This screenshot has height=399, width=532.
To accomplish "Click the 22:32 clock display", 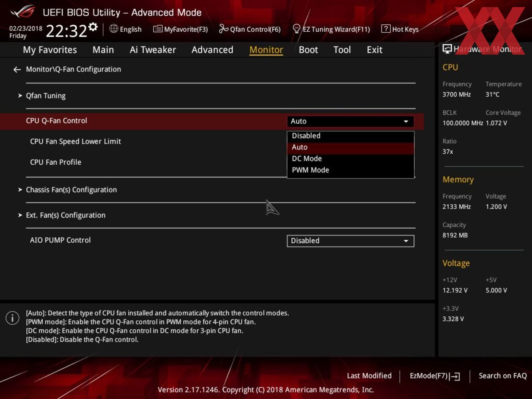I will (66, 31).
